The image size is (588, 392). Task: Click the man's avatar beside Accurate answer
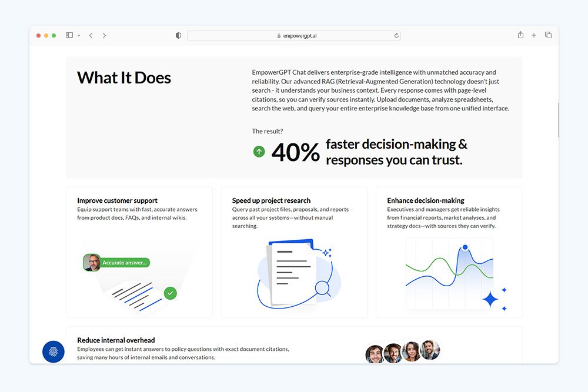(x=92, y=262)
